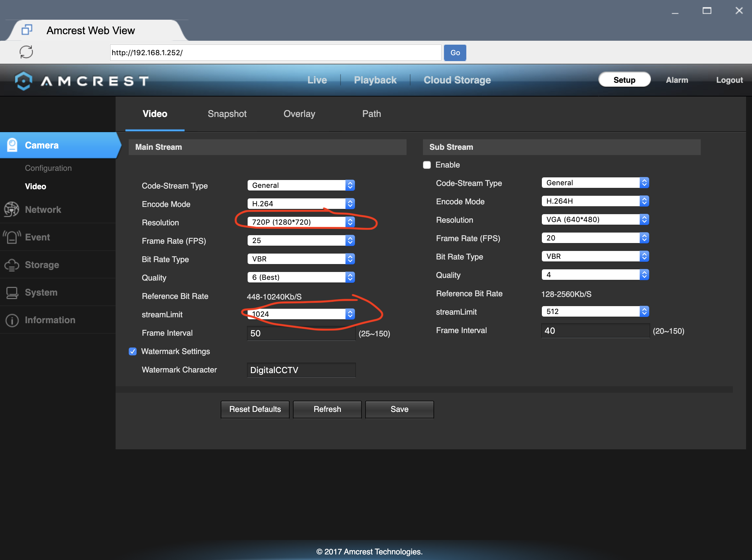The width and height of the screenshot is (752, 560).
Task: Open Main Stream streamLimit 1024 dropdown
Action: [x=301, y=314]
